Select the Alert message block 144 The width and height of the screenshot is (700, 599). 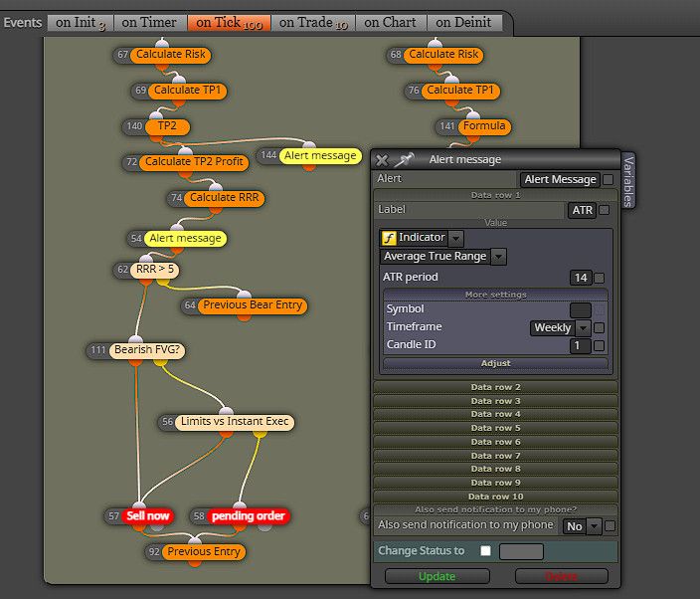click(320, 156)
